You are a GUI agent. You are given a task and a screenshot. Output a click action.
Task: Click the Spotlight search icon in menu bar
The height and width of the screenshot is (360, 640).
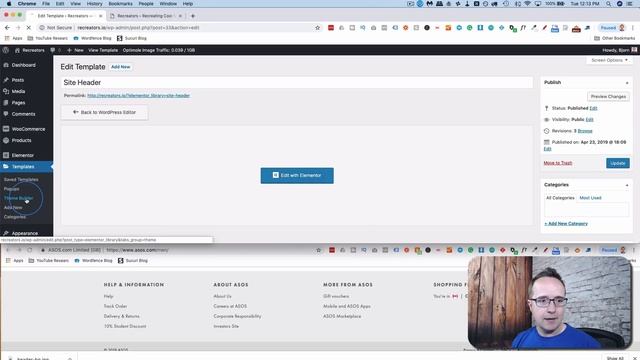(x=608, y=4)
